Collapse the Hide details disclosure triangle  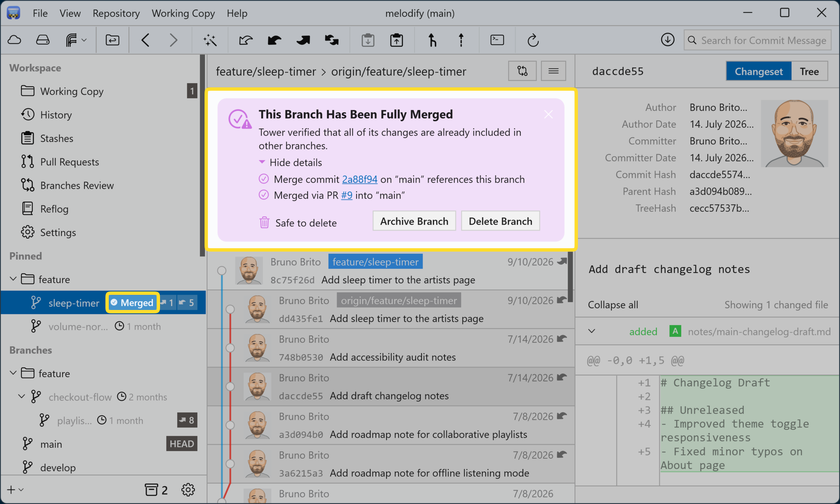click(x=262, y=162)
